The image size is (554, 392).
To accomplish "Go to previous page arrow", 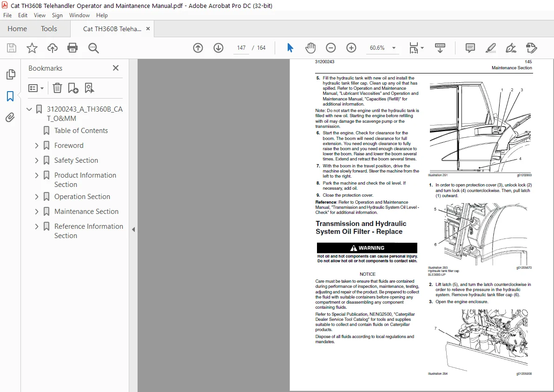I will [x=198, y=48].
